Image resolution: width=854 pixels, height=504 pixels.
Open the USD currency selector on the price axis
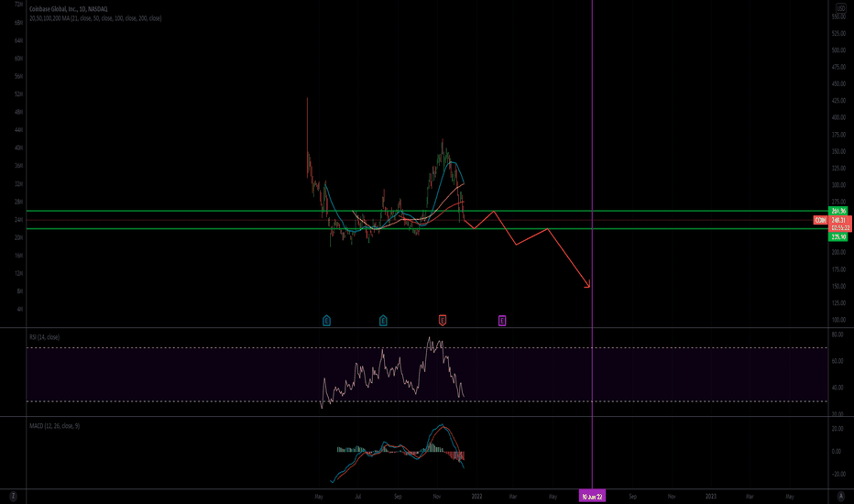(x=840, y=8)
